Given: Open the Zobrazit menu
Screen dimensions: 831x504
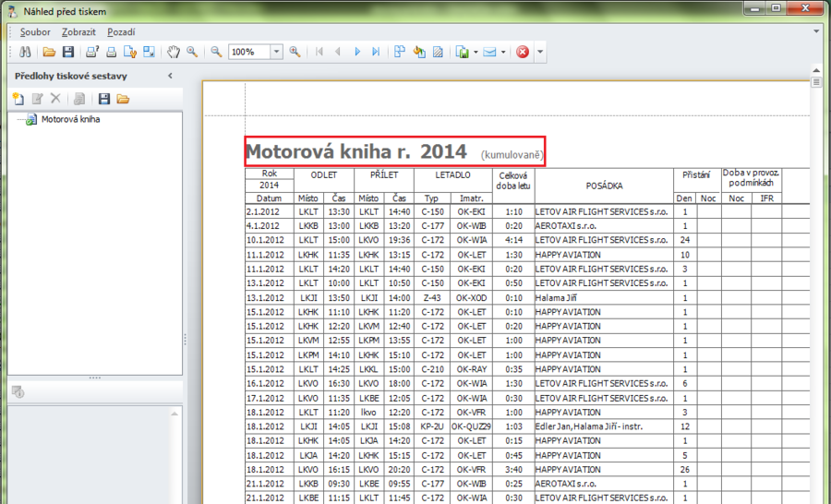Looking at the screenshot, I should tap(79, 32).
